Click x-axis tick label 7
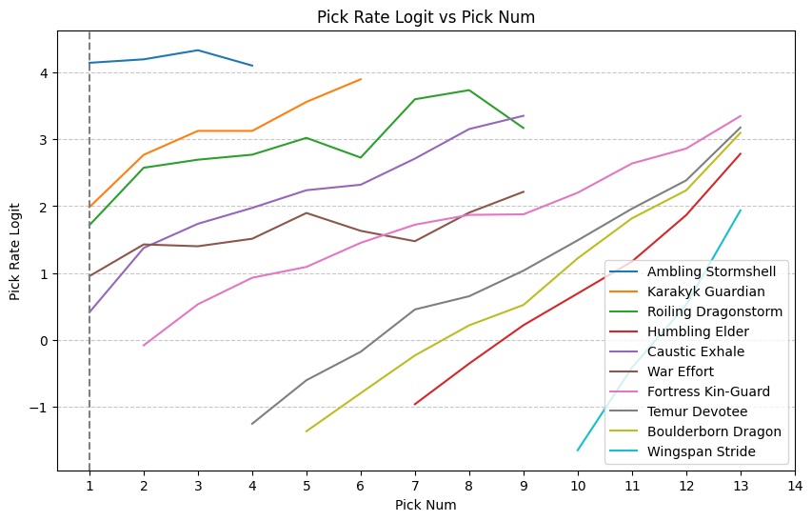 click(415, 486)
